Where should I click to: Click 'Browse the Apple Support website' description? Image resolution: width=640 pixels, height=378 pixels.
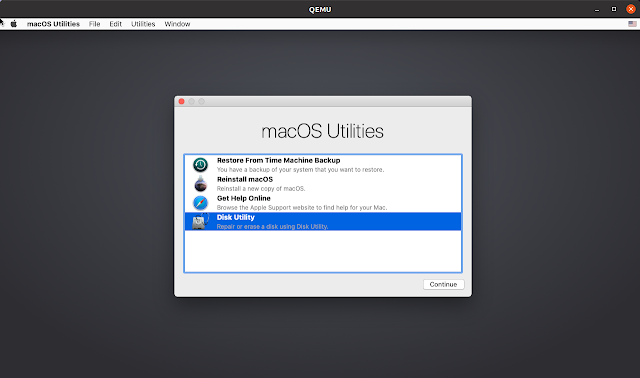pyautogui.click(x=302, y=207)
